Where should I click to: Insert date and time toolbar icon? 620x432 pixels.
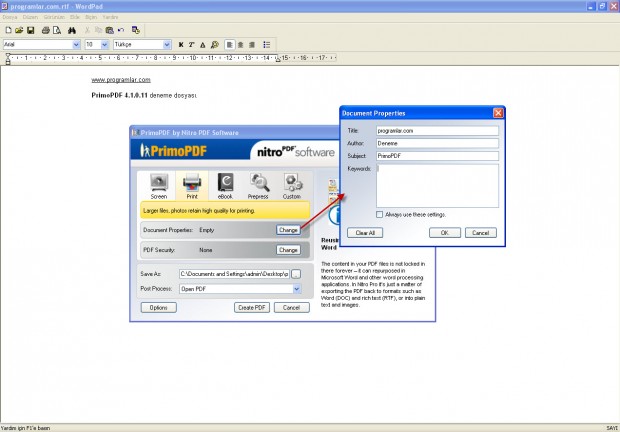(x=136, y=30)
